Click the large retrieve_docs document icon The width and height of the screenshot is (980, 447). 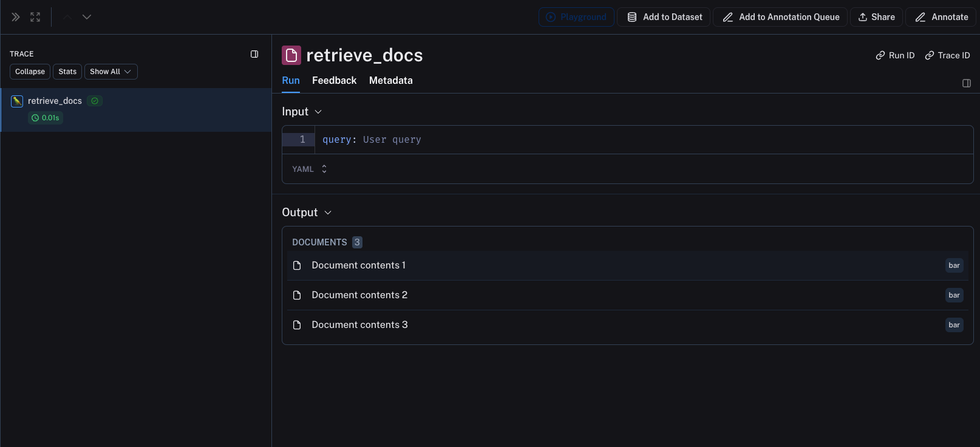291,55
